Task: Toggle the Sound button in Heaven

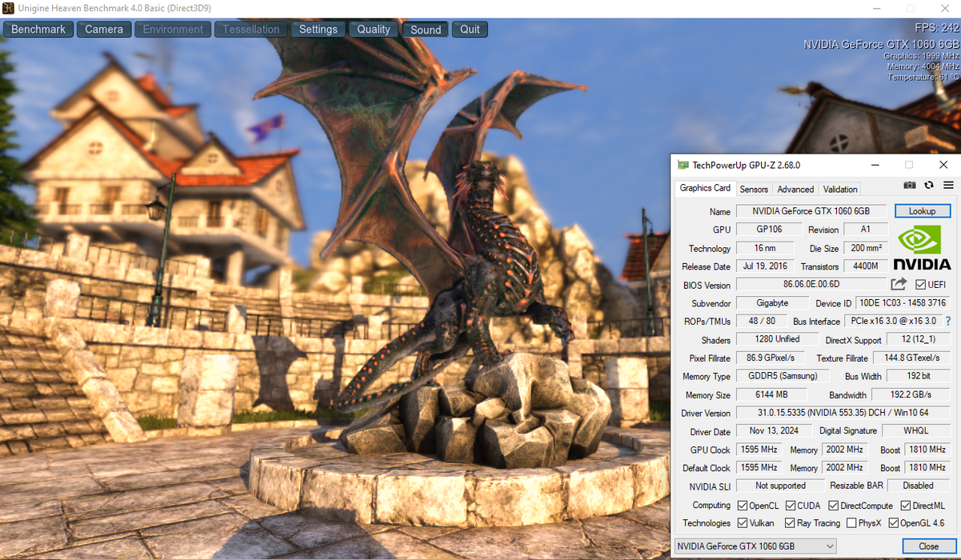Action: click(x=425, y=30)
